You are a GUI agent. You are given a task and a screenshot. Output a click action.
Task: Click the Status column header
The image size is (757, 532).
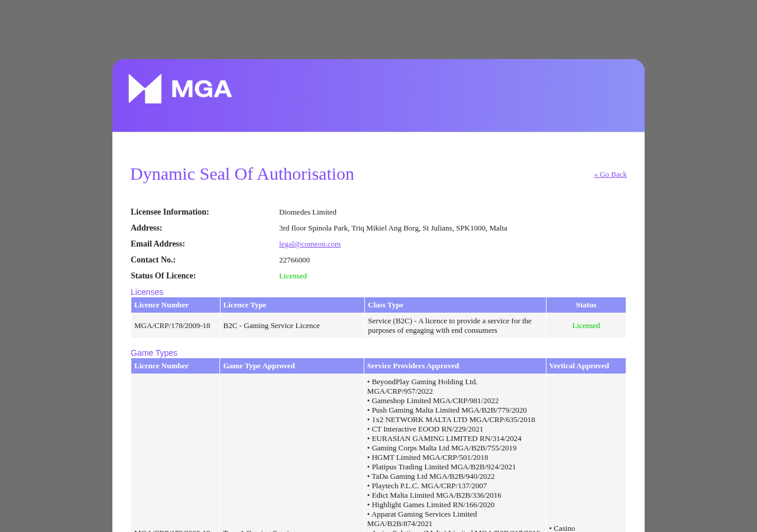point(586,305)
